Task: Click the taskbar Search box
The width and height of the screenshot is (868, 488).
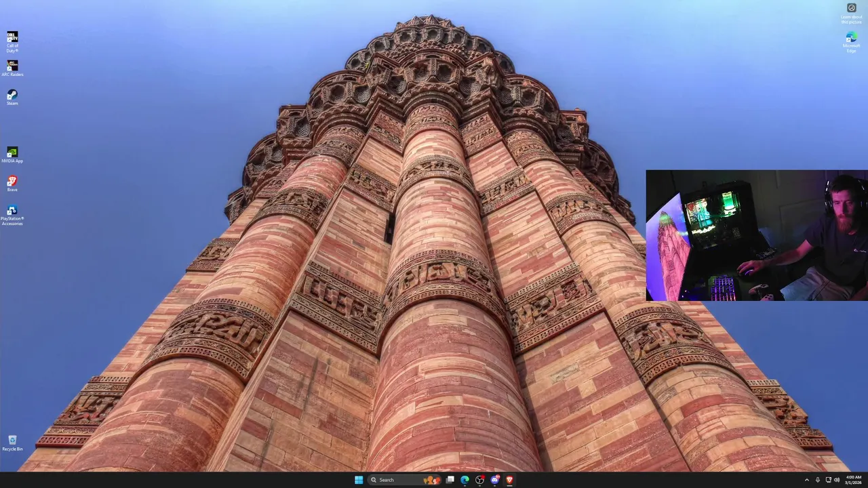Action: tap(405, 480)
